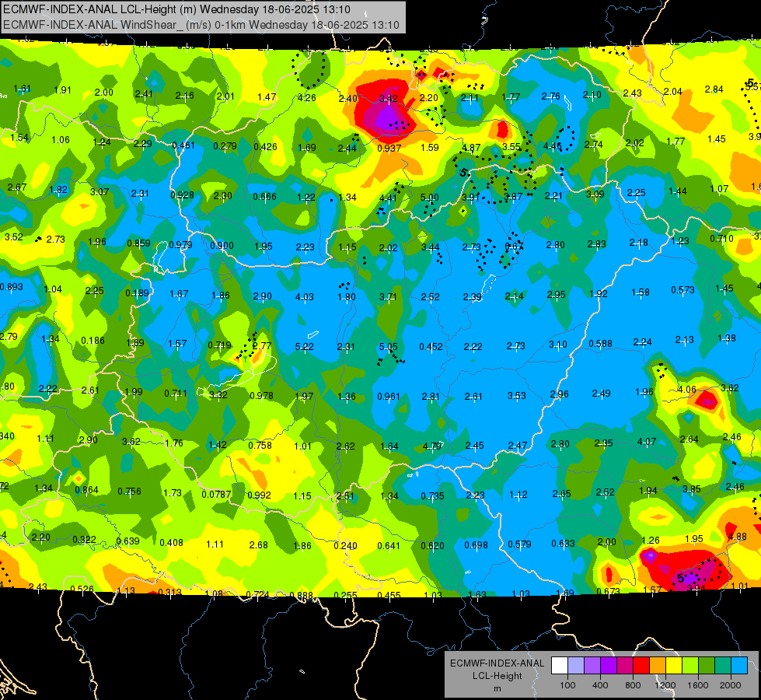The width and height of the screenshot is (761, 700).
Task: Click wind shear value 4.88
Action: coord(737,537)
